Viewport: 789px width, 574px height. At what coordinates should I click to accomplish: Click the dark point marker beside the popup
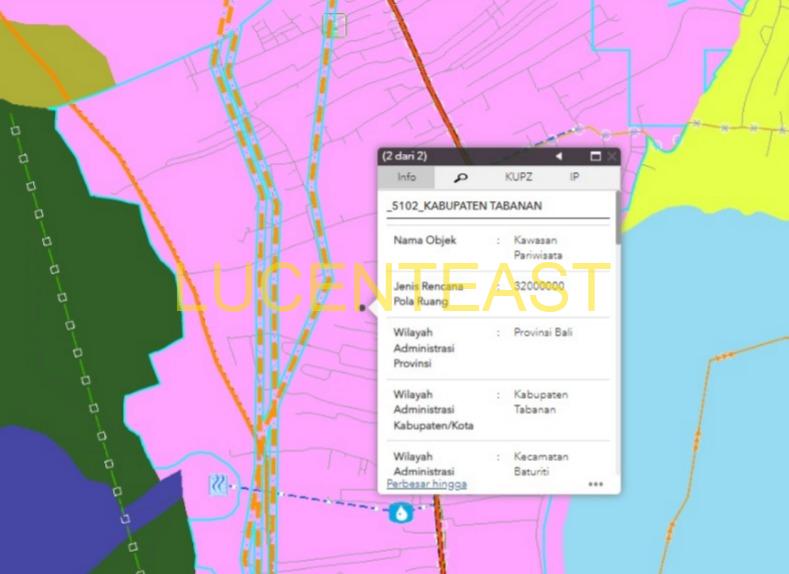pos(362,307)
